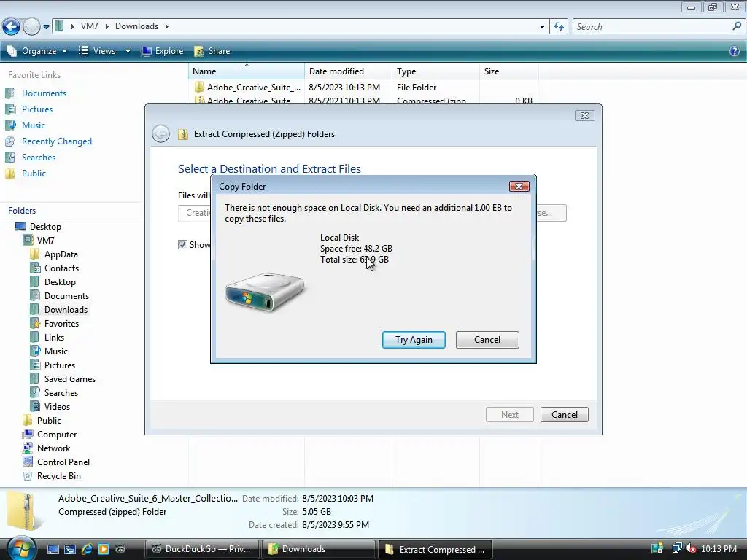Image resolution: width=747 pixels, height=560 pixels.
Task: Select Videos folder in tree
Action: click(x=57, y=407)
